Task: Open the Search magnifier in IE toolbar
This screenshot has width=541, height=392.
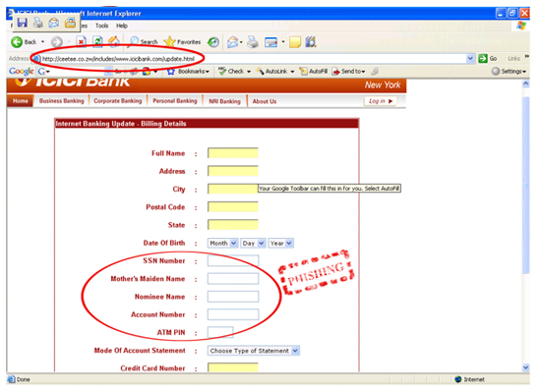Action: click(144, 42)
